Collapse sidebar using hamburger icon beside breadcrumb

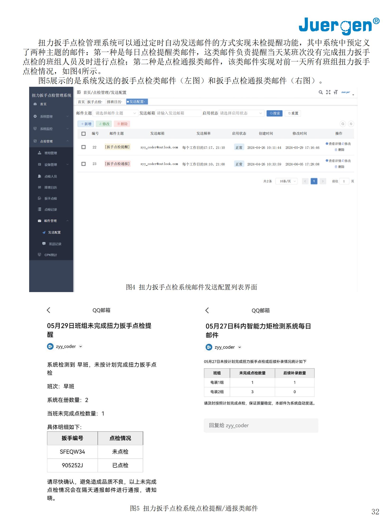coord(79,92)
